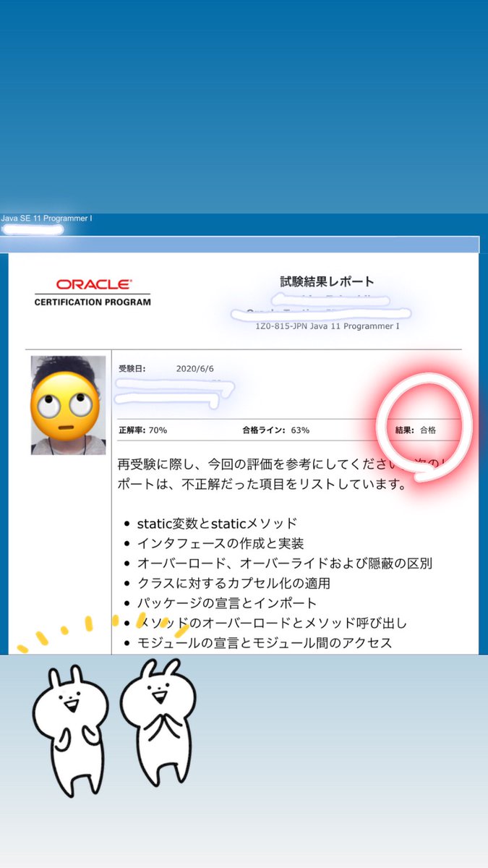Select list item 'static変数とstaticメソッド'

[217, 524]
